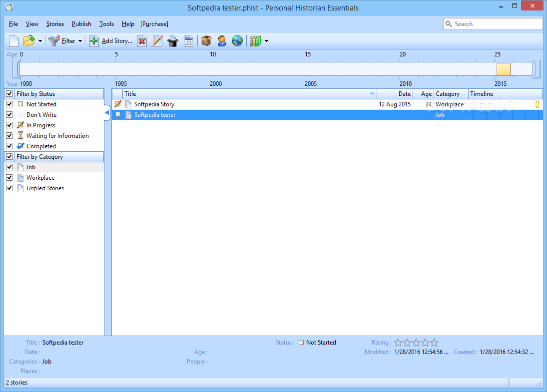The width and height of the screenshot is (547, 392).
Task: Click Not Started status checkbox in details
Action: [301, 343]
